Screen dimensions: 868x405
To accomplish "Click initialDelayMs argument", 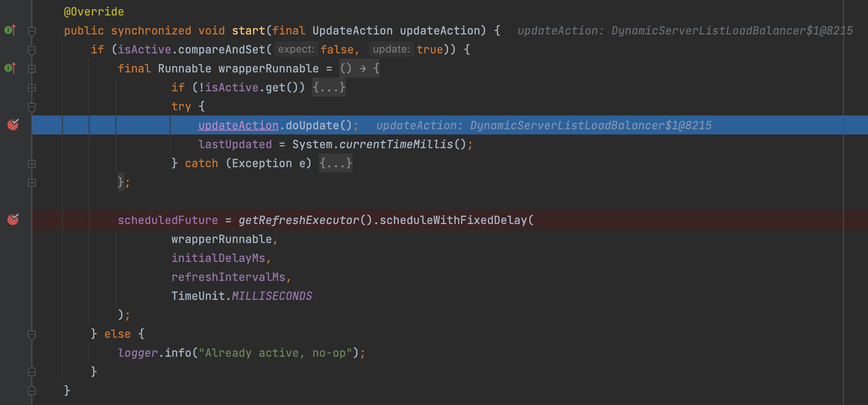I will point(218,258).
